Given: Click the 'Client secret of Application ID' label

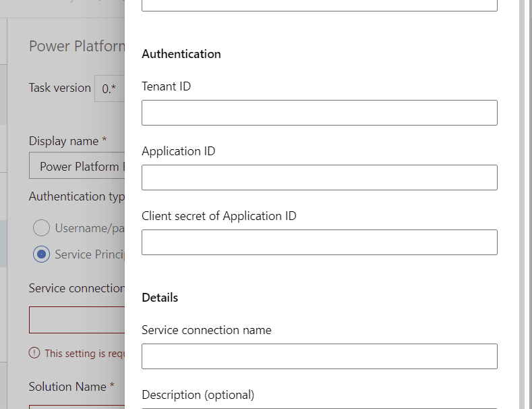Looking at the screenshot, I should point(219,216).
